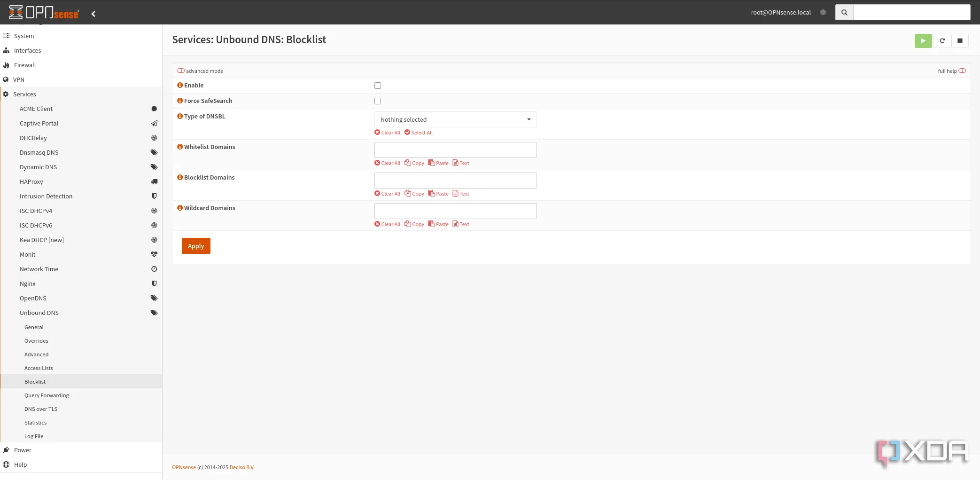
Task: Click Paste under Whitelist Domains
Action: 438,163
